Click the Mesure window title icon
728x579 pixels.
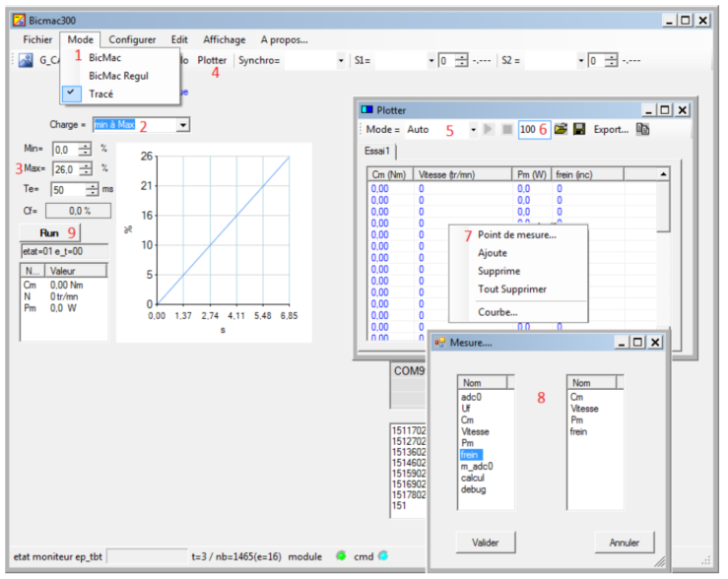439,343
